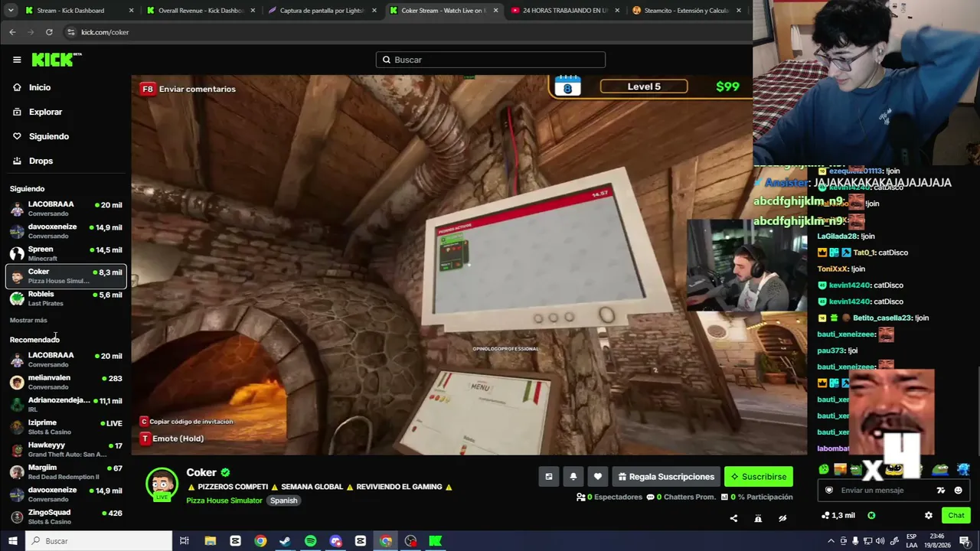
Task: Open Adrianozendeja IRL channel
Action: pos(66,404)
